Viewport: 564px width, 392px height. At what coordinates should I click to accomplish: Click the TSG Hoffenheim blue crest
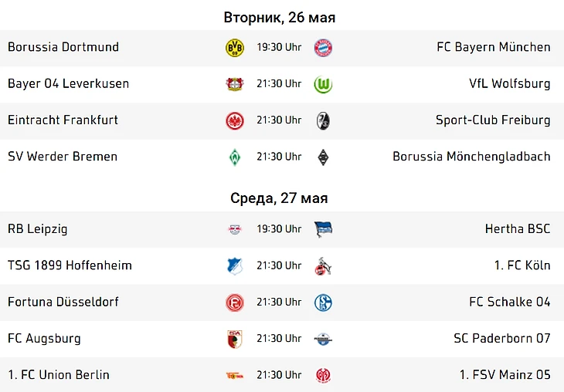coord(235,266)
